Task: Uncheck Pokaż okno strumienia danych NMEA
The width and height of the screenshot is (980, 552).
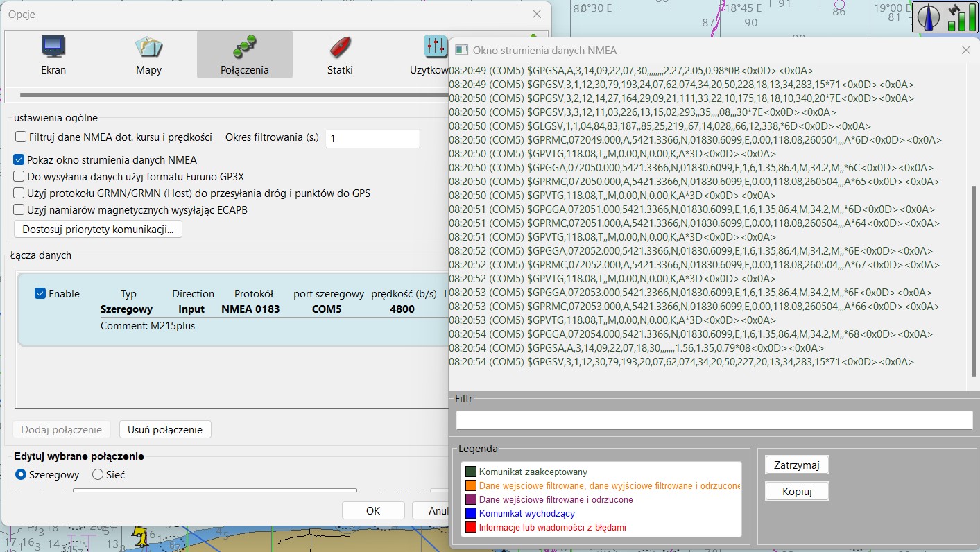Action: tap(19, 159)
